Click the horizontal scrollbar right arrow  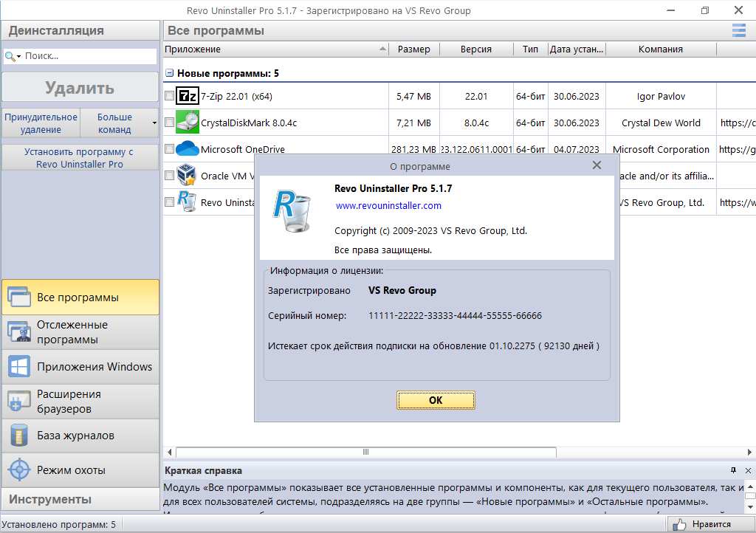coord(749,452)
